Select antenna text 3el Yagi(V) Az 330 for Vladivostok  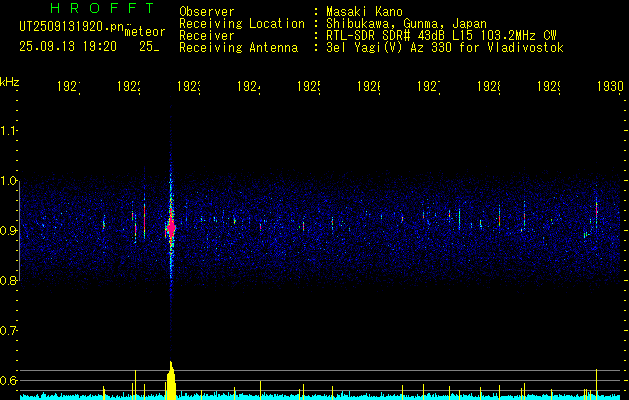[445, 48]
